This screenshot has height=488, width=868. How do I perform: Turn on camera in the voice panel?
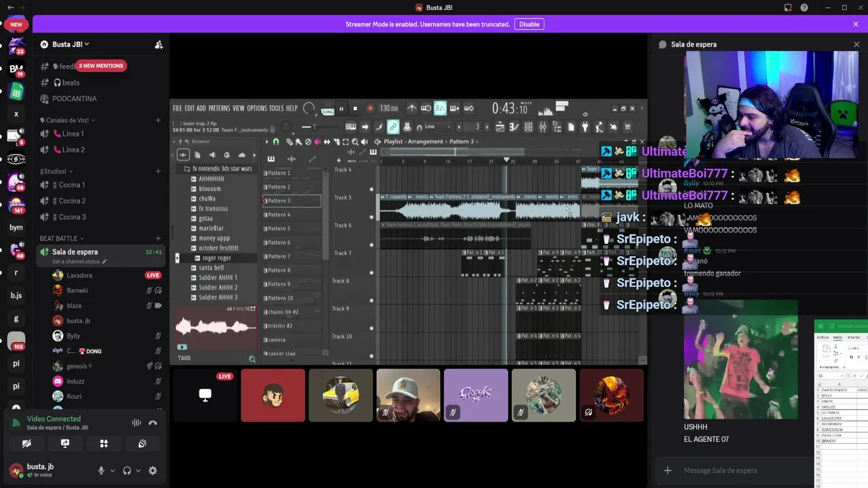[26, 443]
